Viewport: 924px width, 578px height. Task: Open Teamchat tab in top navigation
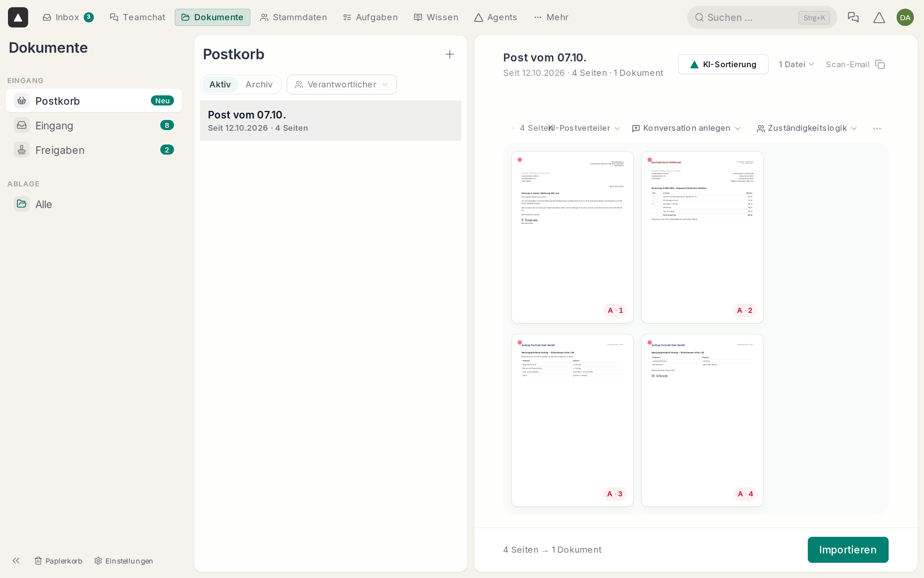pyautogui.click(x=138, y=17)
